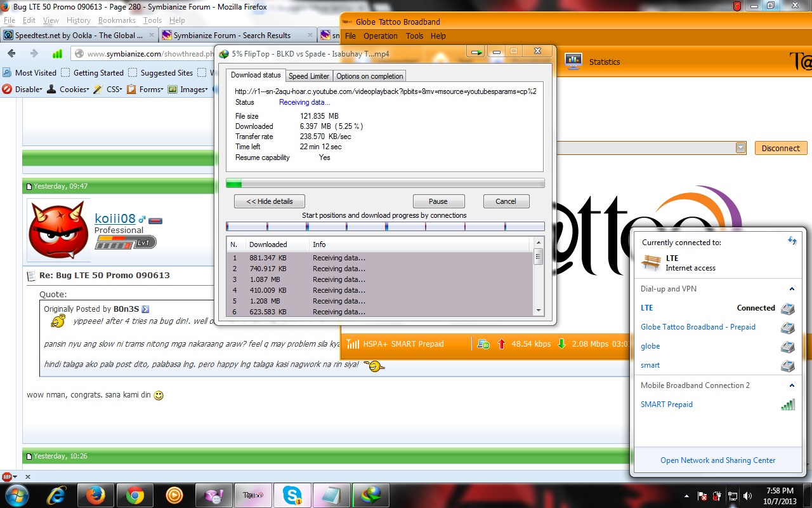Click SMART Prepaid signal bars icon

pyautogui.click(x=787, y=404)
